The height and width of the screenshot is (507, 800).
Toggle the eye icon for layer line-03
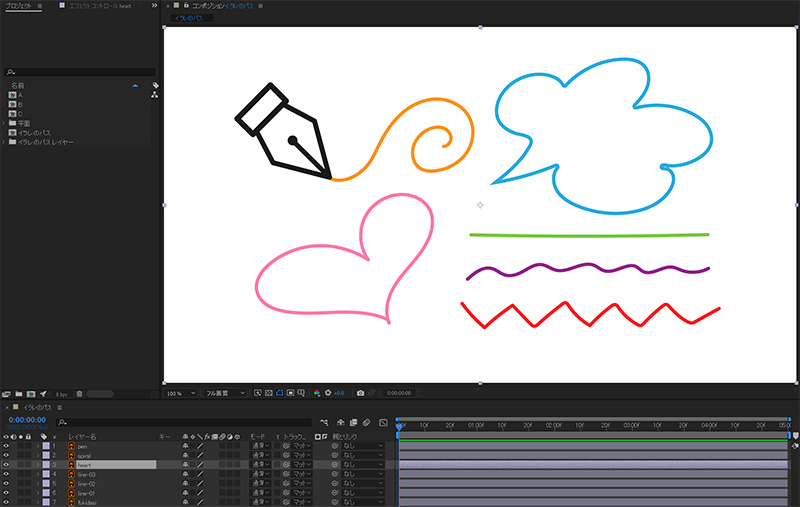click(6, 474)
